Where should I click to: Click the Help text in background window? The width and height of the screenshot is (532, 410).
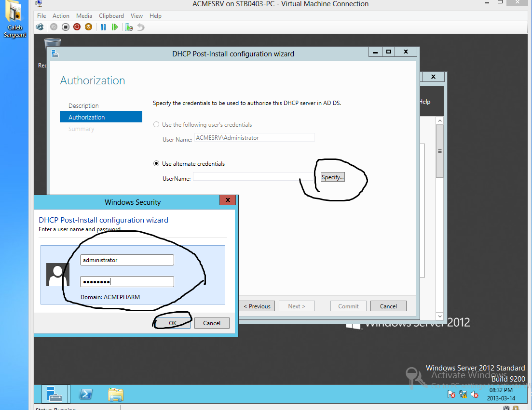[425, 102]
